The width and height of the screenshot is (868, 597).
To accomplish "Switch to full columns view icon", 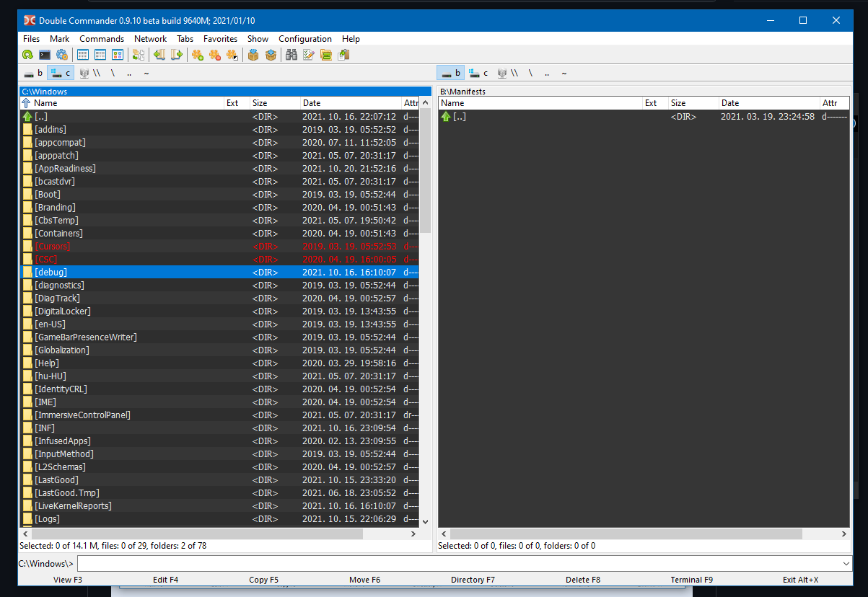I will [100, 55].
